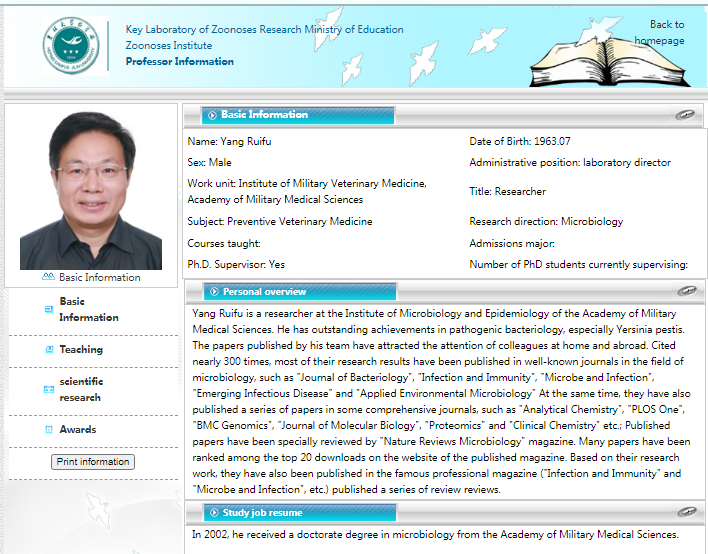Select Awards from the sidebar menu
This screenshot has width=708, height=554.
(78, 430)
